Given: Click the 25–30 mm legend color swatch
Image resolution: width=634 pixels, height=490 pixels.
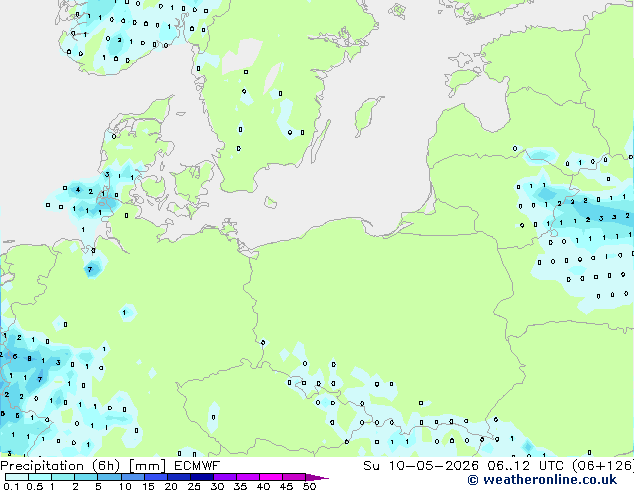Looking at the screenshot, I should [202, 477].
